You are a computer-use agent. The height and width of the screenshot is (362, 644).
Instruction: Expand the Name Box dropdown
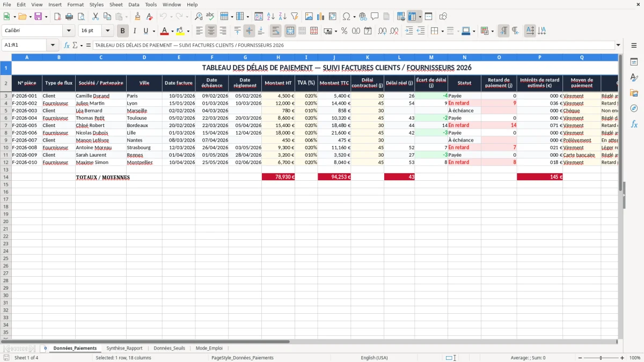coord(53,45)
